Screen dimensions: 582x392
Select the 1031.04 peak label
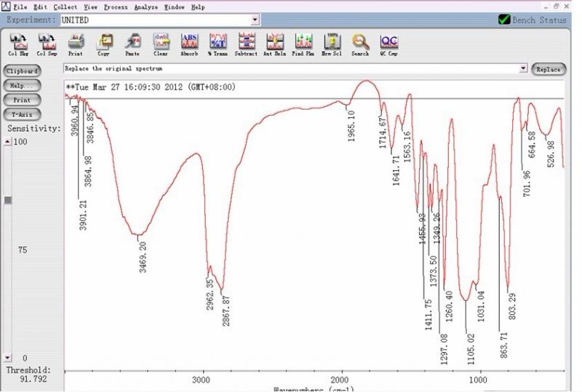pyautogui.click(x=481, y=306)
